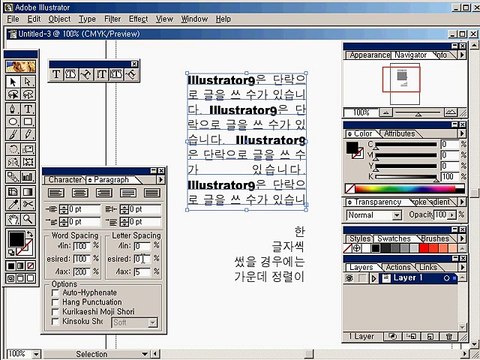Select the Eyedropper tool

tap(13, 204)
